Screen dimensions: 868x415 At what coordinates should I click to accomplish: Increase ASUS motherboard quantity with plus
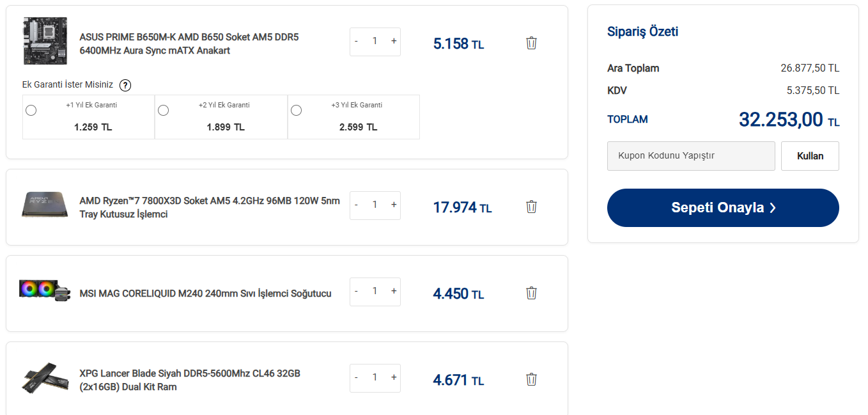[x=394, y=41]
